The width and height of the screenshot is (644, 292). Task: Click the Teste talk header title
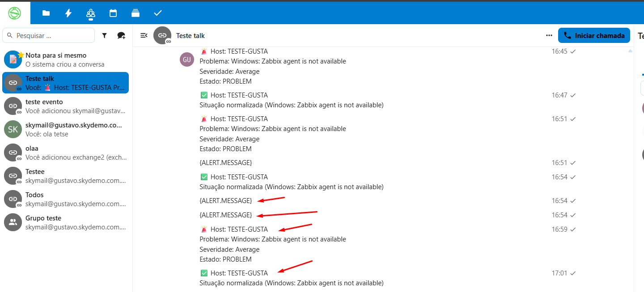click(191, 36)
